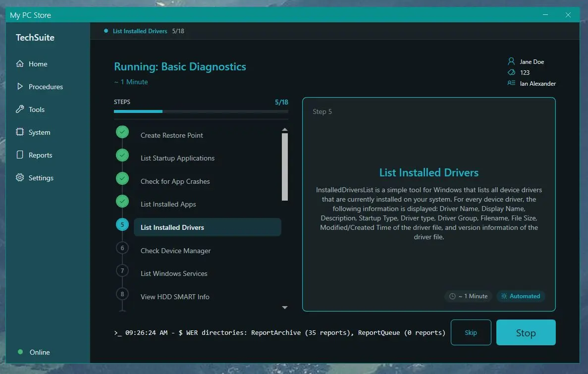Close the My PC Store window
Image resolution: width=588 pixels, height=374 pixels.
click(x=568, y=15)
